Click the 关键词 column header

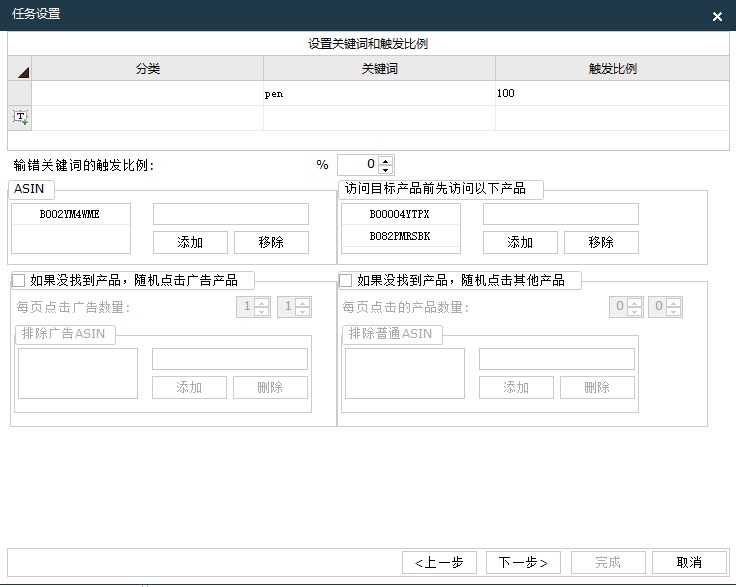pyautogui.click(x=379, y=69)
